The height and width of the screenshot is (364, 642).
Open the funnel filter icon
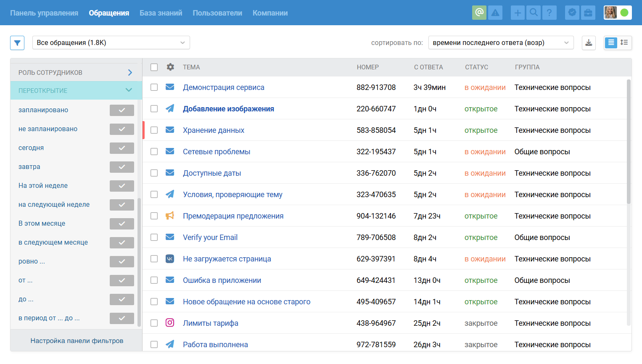tap(17, 42)
